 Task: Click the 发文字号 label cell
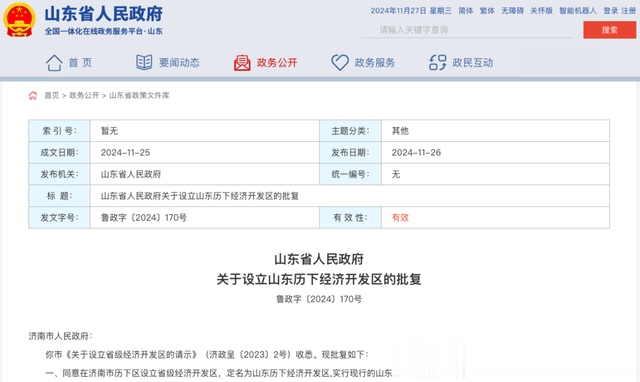tap(59, 218)
